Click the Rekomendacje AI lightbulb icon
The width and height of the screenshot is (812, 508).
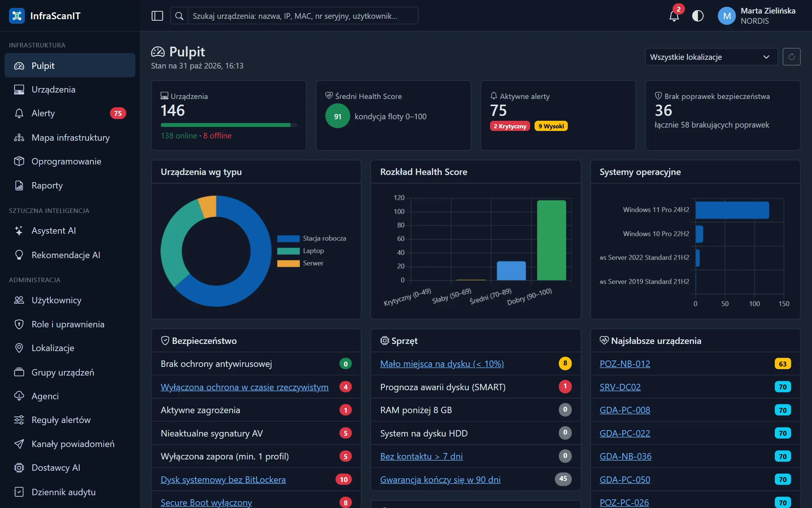point(19,255)
